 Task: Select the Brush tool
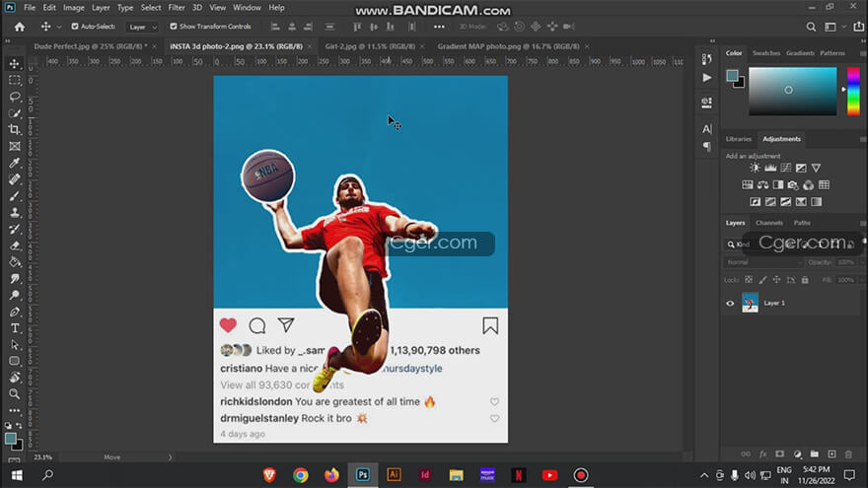[15, 196]
